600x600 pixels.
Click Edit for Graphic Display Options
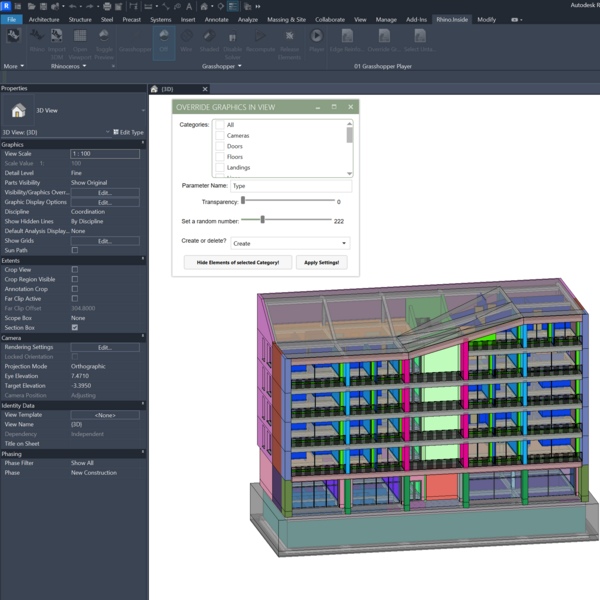[x=105, y=202]
